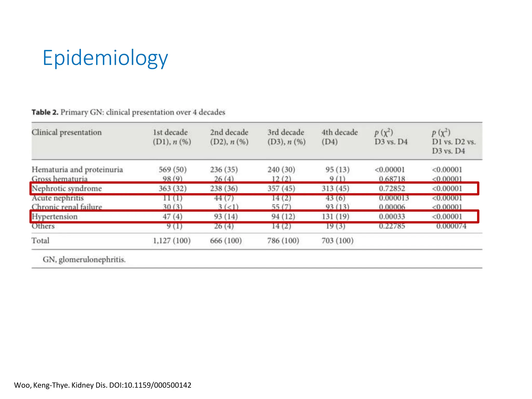Select the Clinical presentation column header
Image resolution: width=532 pixels, height=399 pixels.
[x=66, y=132]
